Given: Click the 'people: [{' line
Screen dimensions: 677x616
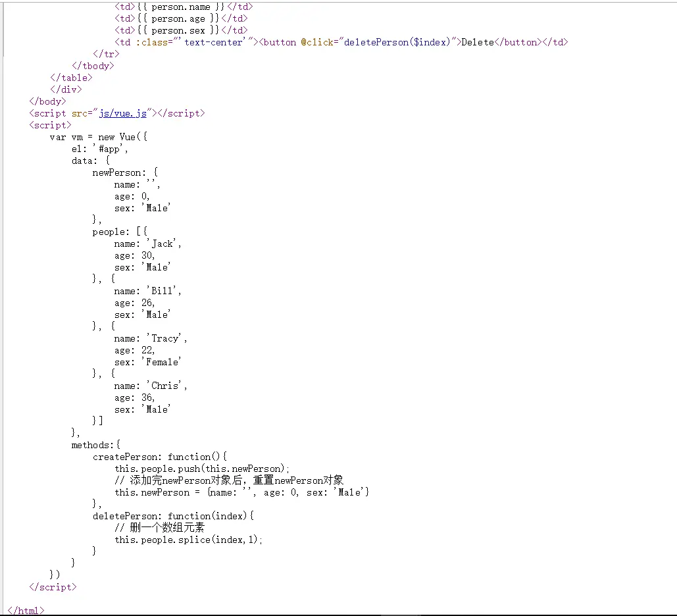Looking at the screenshot, I should tap(120, 232).
